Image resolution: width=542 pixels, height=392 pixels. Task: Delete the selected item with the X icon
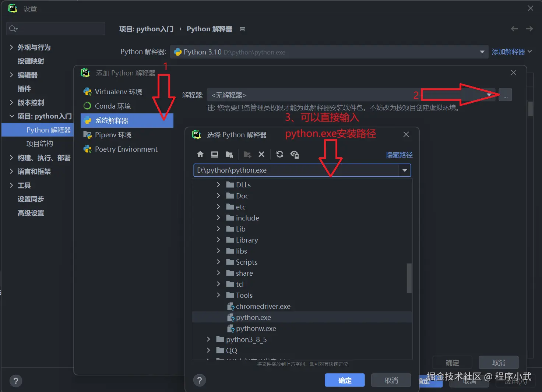point(261,155)
